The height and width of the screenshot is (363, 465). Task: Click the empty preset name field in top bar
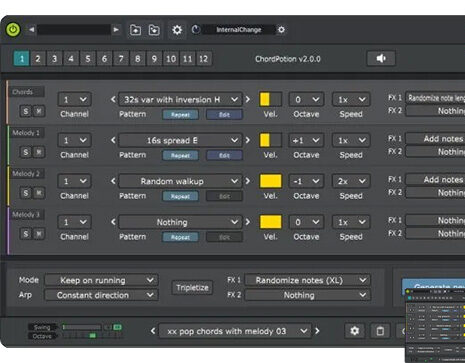(x=74, y=30)
